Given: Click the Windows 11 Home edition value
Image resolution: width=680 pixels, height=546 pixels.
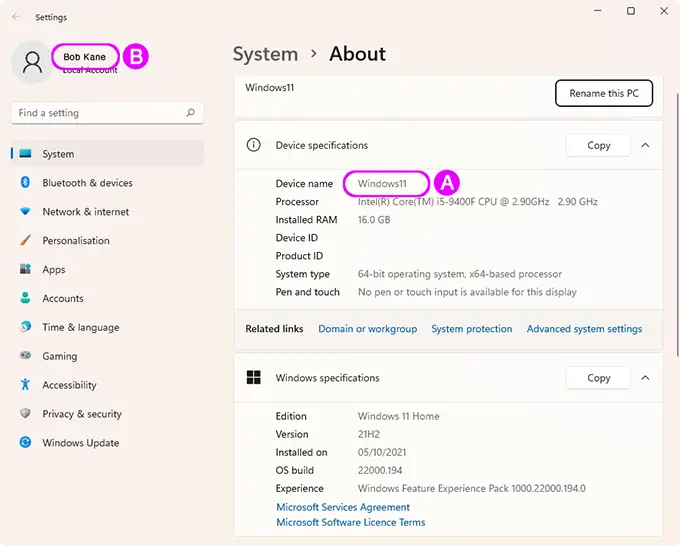Looking at the screenshot, I should point(399,416).
